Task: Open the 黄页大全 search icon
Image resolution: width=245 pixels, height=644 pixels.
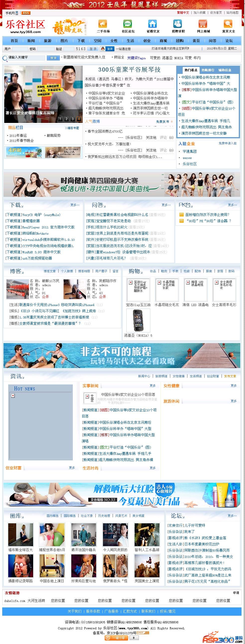Action: pyautogui.click(x=228, y=24)
